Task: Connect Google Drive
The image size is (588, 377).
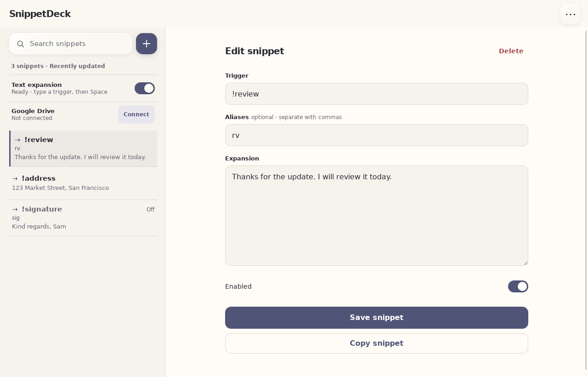Action: point(136,114)
